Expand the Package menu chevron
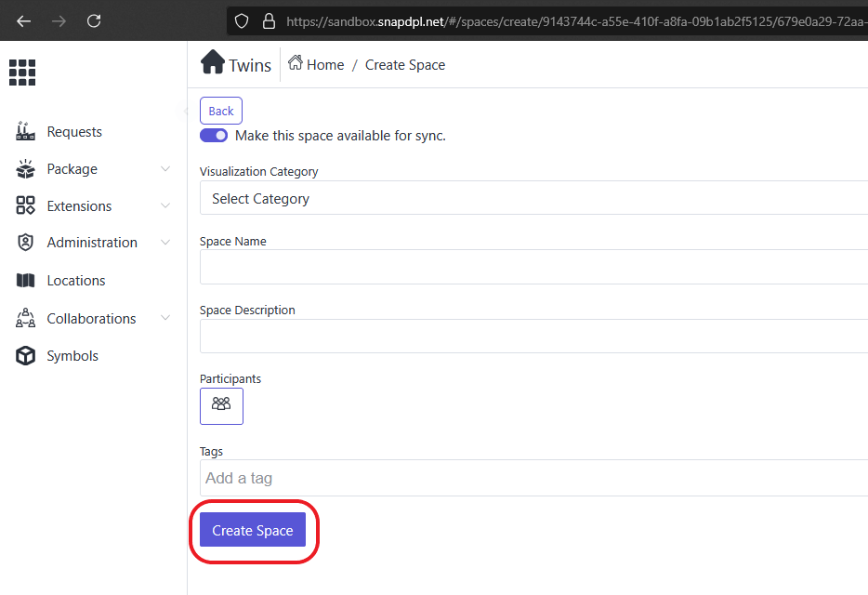Viewport: 868px width, 595px height. [x=165, y=168]
